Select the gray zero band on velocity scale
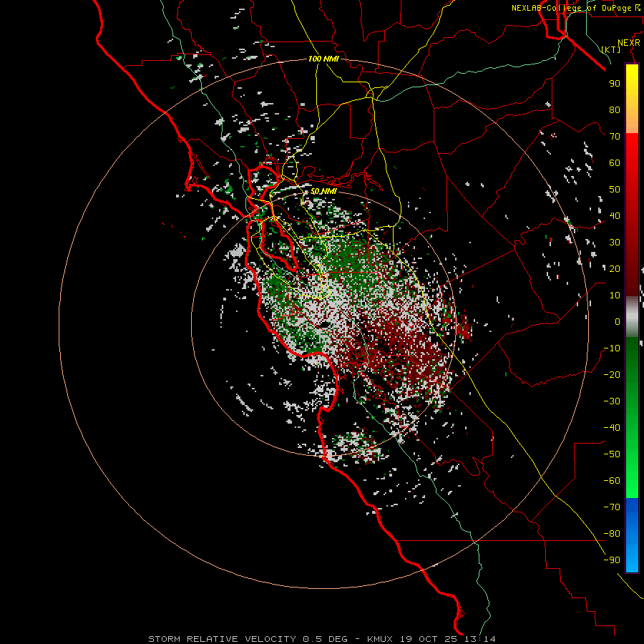 coord(632,316)
